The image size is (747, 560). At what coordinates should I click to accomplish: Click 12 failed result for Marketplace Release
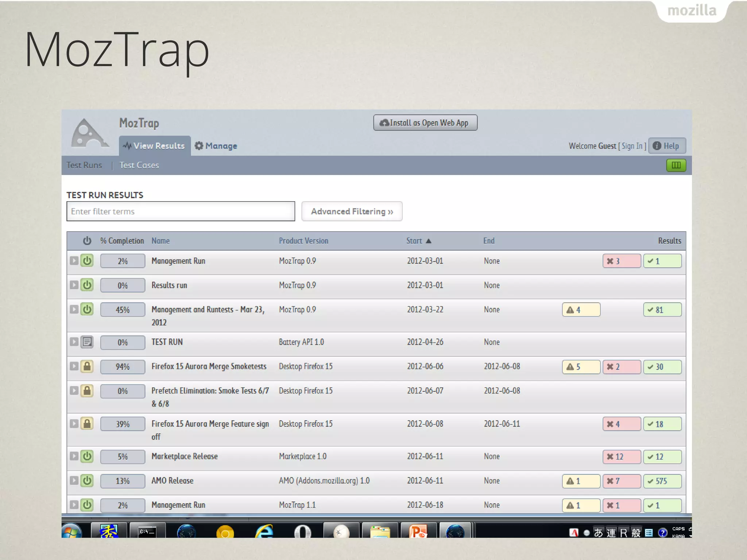click(x=622, y=457)
